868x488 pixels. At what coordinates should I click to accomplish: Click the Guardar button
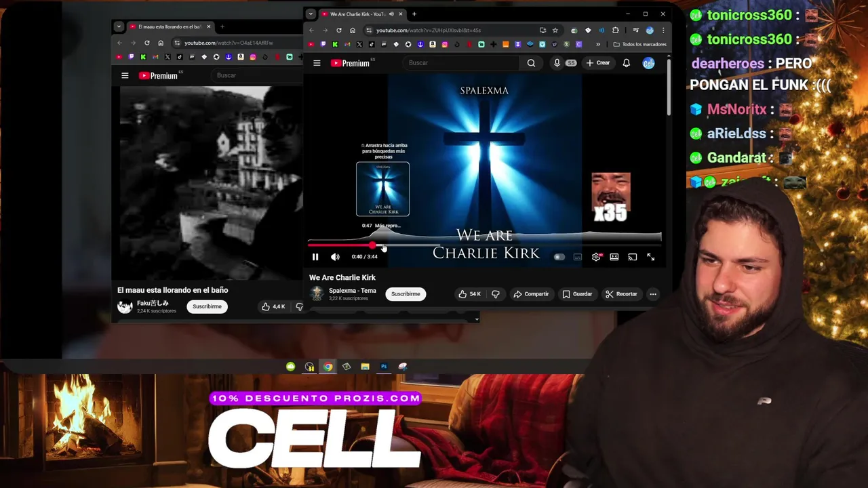(x=577, y=294)
